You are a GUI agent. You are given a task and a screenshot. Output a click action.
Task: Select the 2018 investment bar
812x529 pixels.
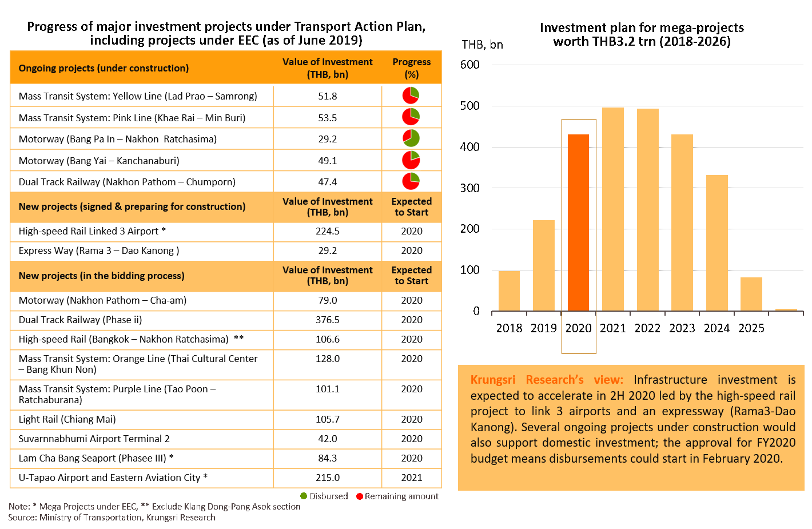click(509, 291)
